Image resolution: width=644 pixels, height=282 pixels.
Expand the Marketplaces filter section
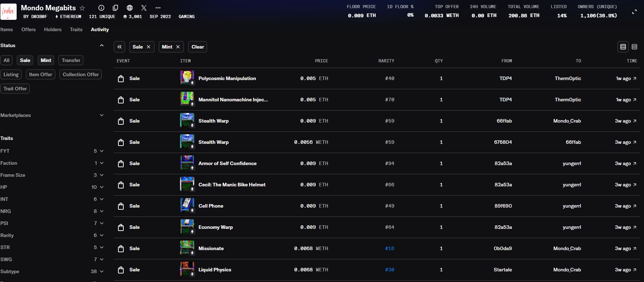pos(102,115)
